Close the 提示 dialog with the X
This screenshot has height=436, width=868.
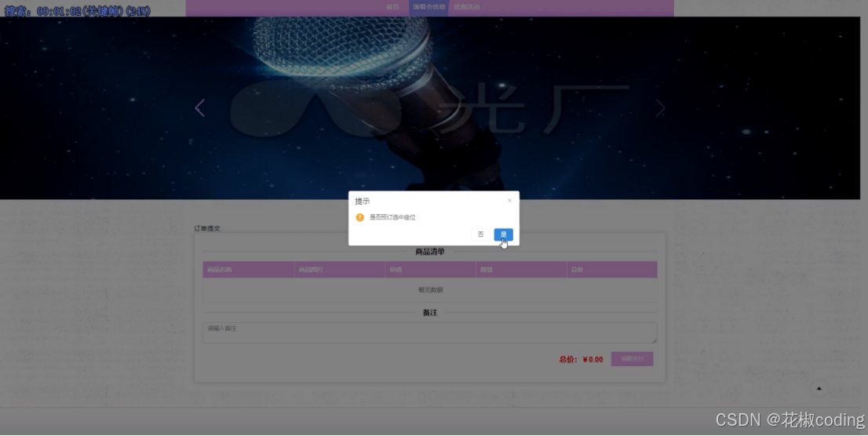pos(509,200)
